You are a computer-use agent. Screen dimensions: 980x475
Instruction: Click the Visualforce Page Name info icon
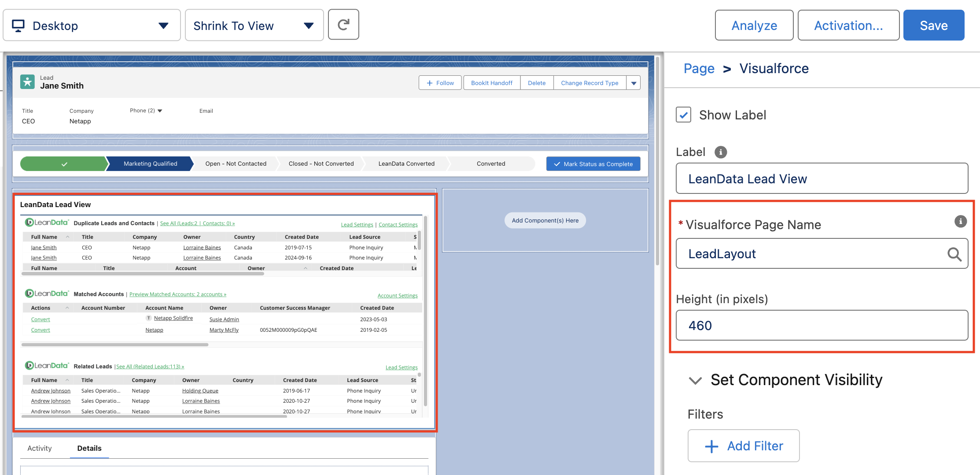960,221
